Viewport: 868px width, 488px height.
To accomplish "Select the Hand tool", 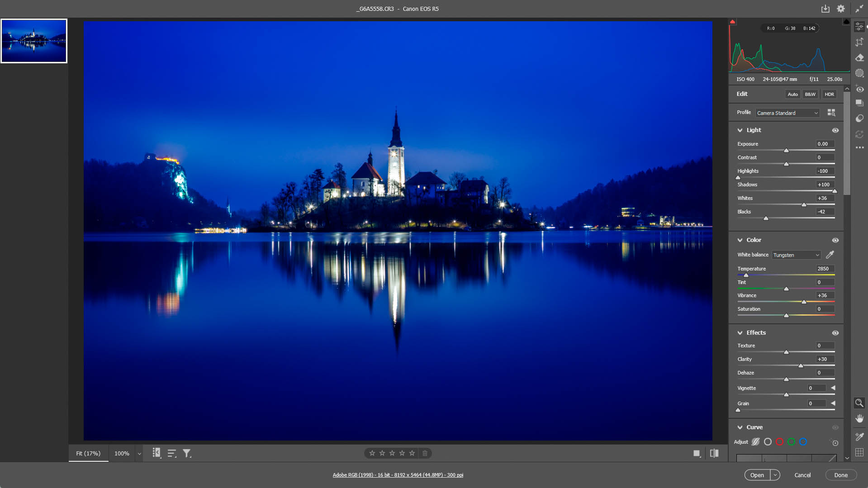I will (859, 418).
